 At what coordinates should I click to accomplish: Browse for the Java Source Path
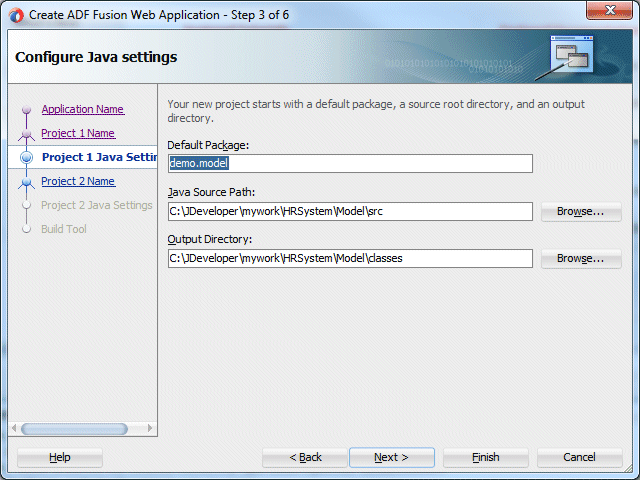(581, 211)
